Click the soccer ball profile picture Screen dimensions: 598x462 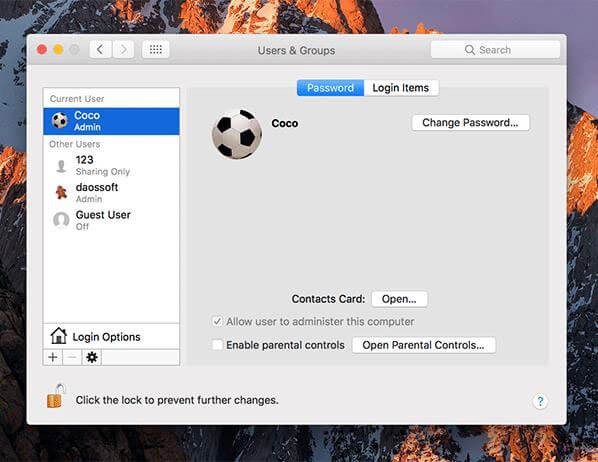click(237, 134)
